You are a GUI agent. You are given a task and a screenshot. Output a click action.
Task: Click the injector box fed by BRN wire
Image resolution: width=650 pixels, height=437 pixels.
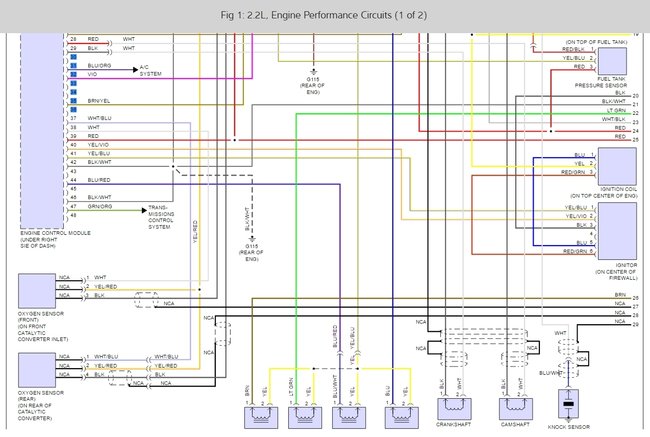[261, 417]
